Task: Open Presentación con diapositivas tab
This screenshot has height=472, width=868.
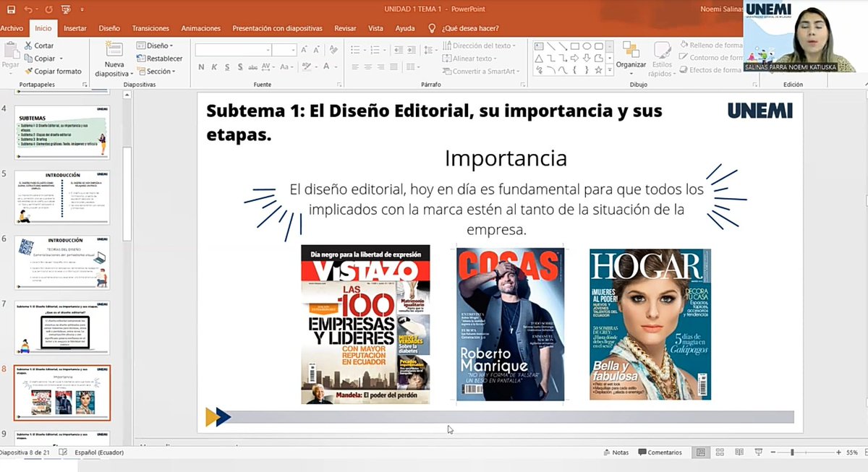Action: [277, 28]
